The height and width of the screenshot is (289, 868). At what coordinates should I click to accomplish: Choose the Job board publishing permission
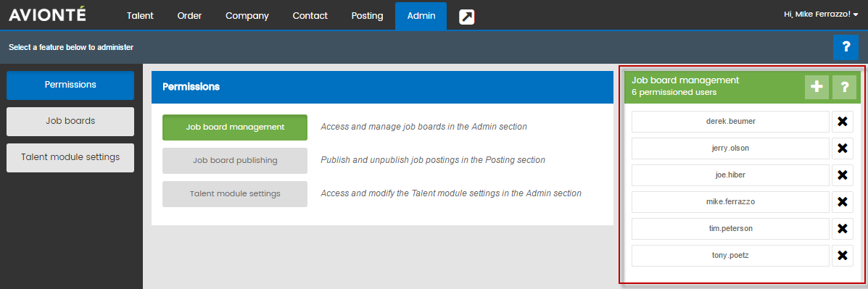235,160
